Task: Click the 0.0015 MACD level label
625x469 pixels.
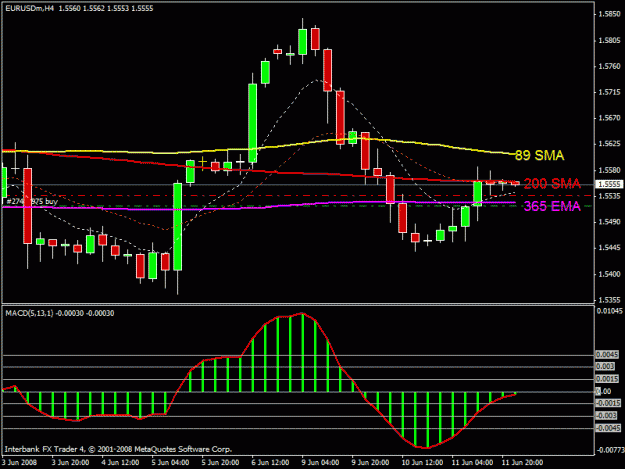Action: click(x=607, y=379)
